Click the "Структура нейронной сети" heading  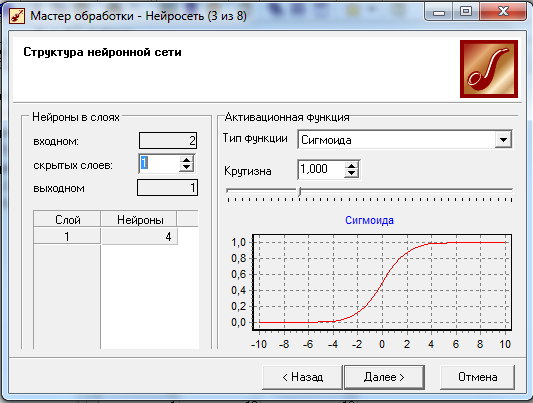(x=102, y=52)
